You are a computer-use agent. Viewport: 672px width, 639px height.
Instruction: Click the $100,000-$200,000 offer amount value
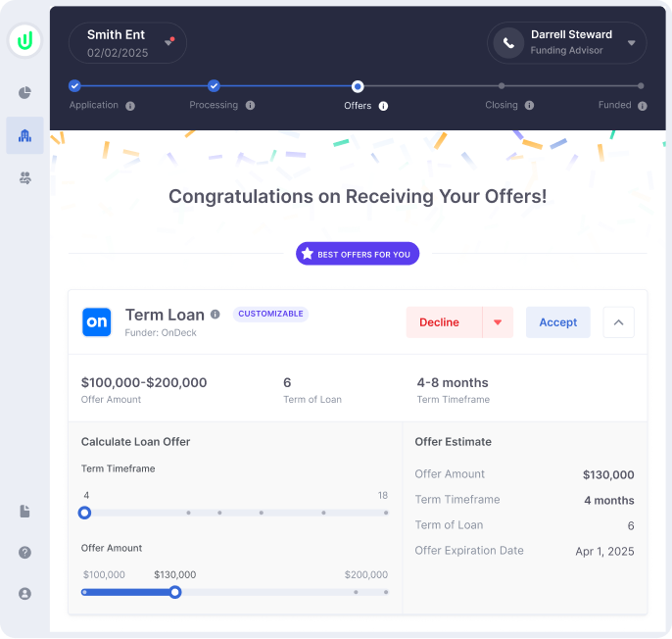(144, 382)
